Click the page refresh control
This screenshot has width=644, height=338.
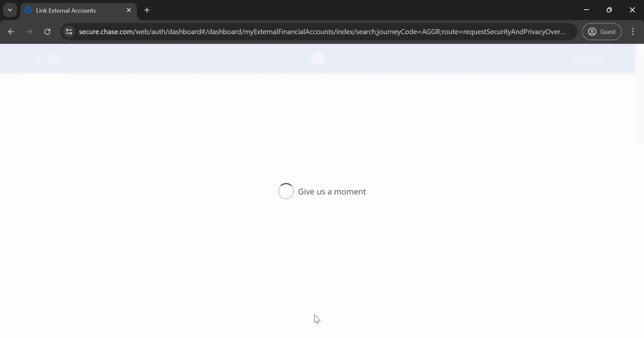tap(47, 32)
